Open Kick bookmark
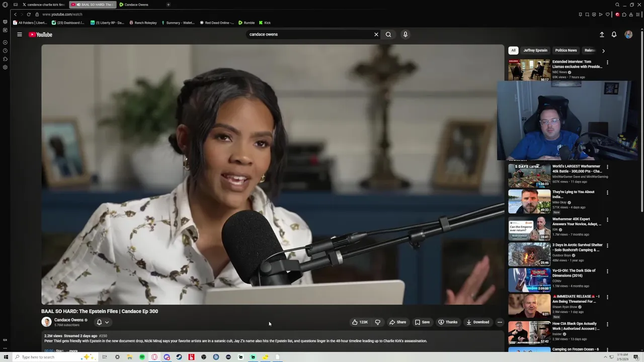Screen dimensions: 644x362 tap(265, 23)
